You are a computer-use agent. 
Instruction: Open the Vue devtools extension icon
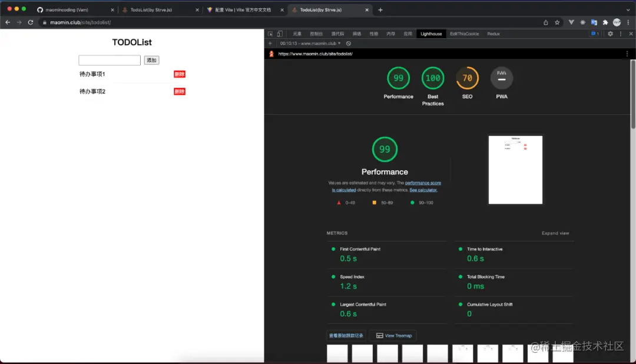coord(571,22)
